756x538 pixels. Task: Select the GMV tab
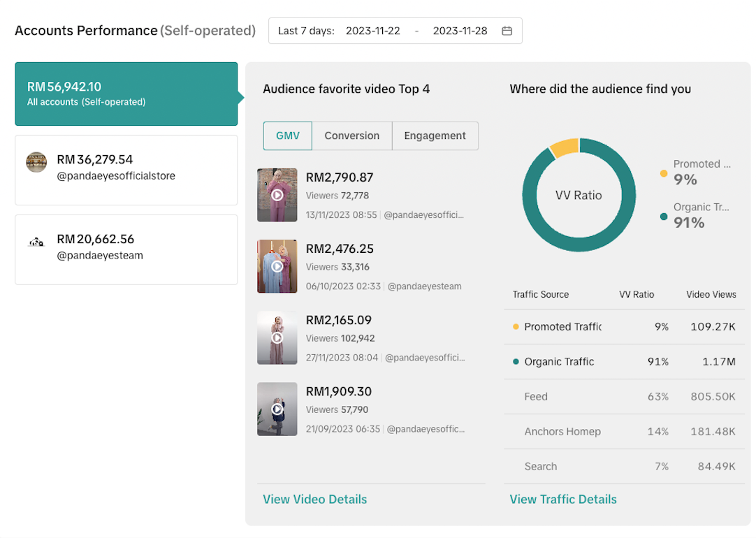tap(287, 136)
